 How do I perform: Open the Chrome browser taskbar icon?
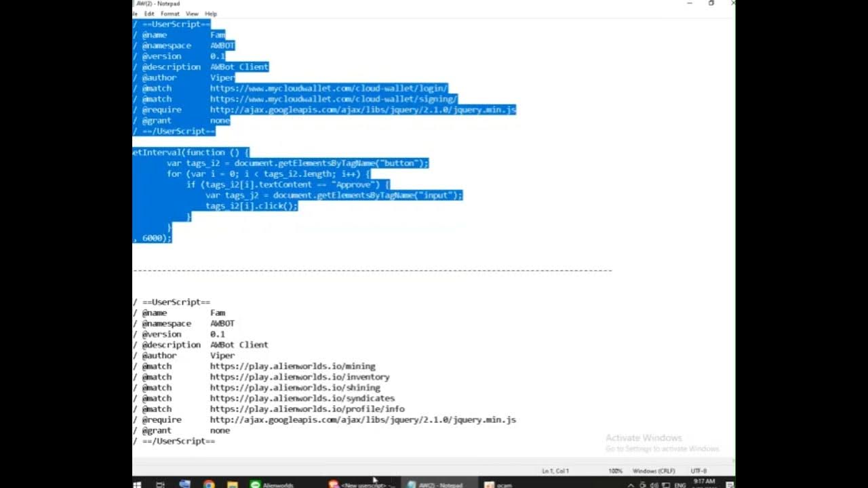[x=209, y=485]
